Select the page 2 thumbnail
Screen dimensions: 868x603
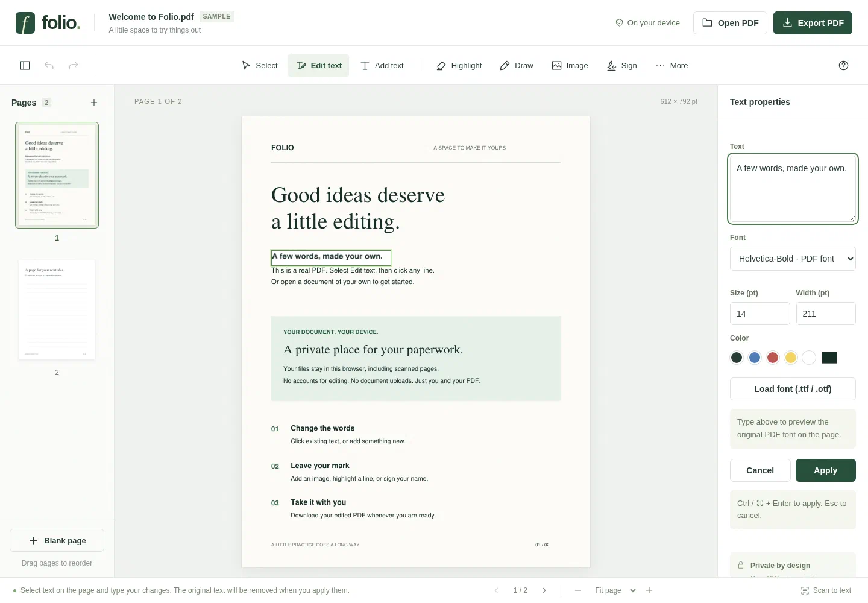click(57, 310)
